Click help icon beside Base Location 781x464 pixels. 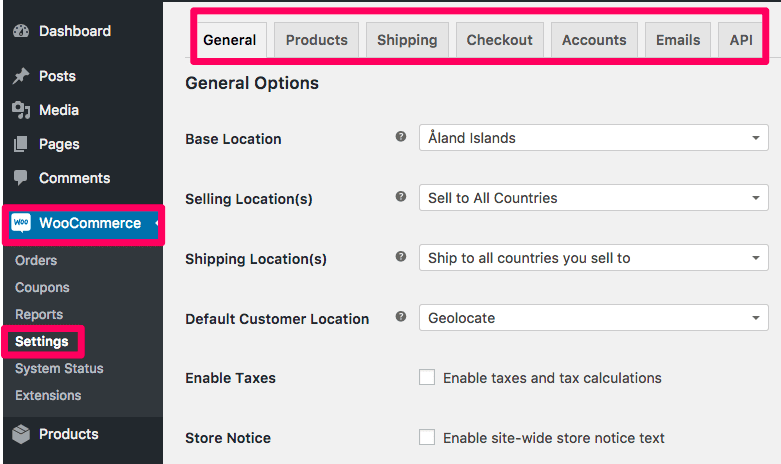point(401,136)
